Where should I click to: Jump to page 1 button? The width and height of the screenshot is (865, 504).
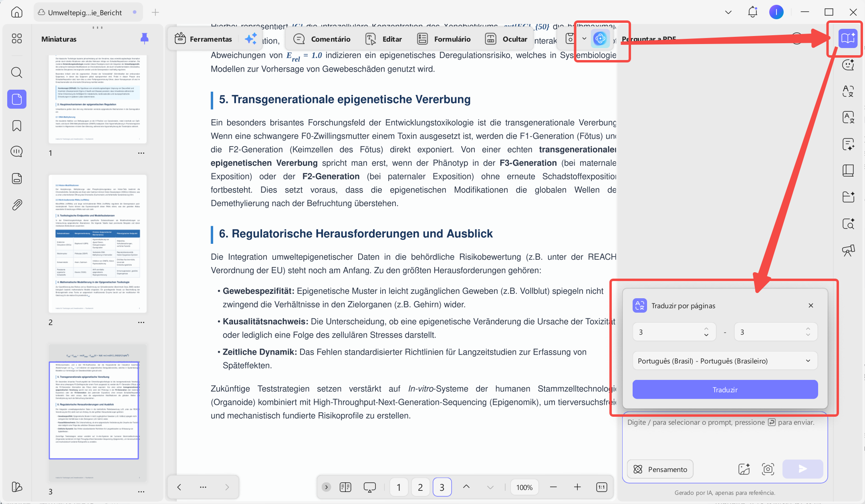click(x=399, y=487)
